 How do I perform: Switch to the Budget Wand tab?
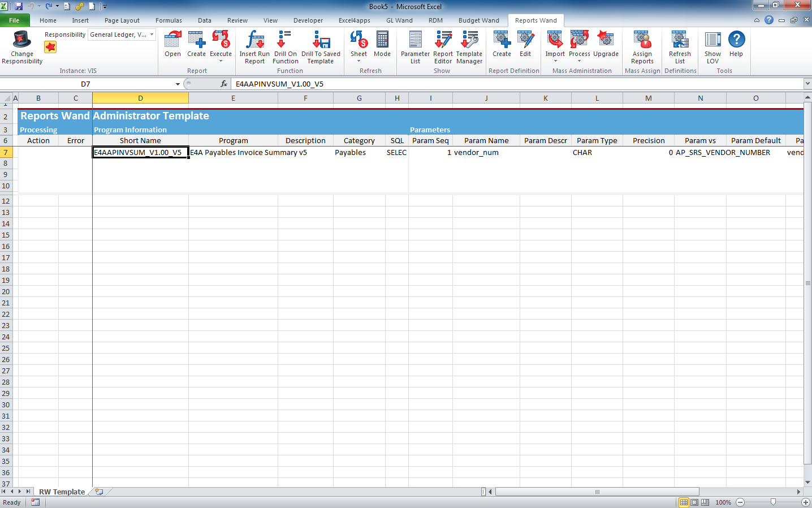(x=479, y=20)
